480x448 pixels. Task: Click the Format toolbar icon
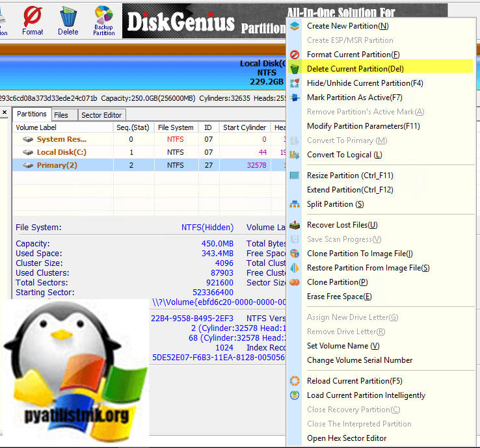[x=33, y=16]
